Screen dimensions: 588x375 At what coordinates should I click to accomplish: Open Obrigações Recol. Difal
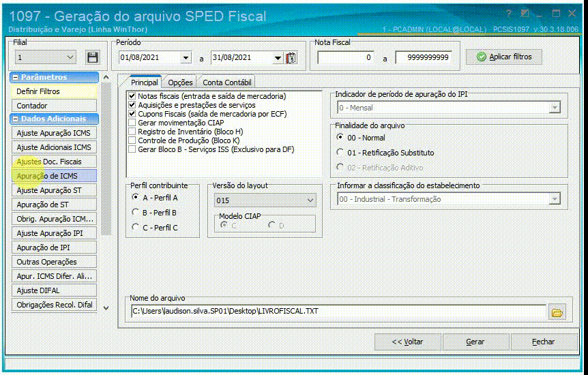[55, 305]
